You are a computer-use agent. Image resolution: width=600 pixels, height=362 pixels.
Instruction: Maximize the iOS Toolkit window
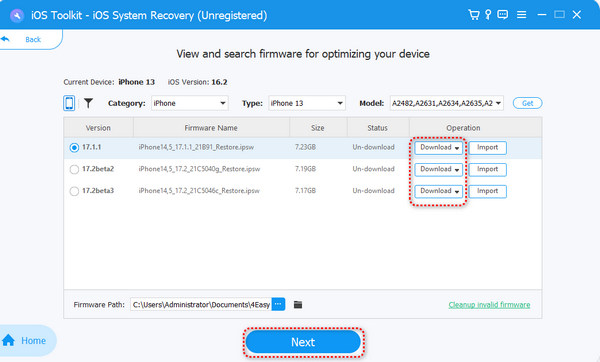coord(559,15)
